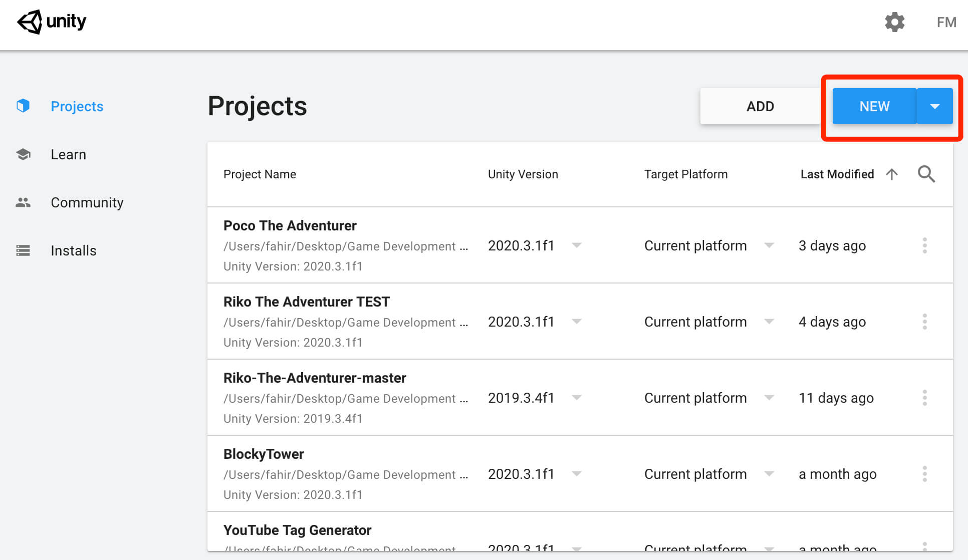Click the '3 days ago' modified cell
This screenshot has height=560, width=968.
(x=832, y=246)
